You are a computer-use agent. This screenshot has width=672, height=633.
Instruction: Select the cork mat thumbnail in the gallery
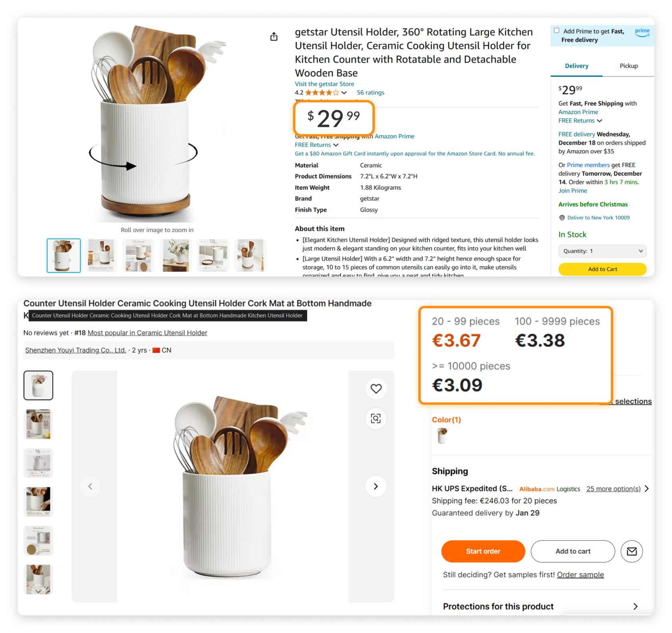pos(38,541)
